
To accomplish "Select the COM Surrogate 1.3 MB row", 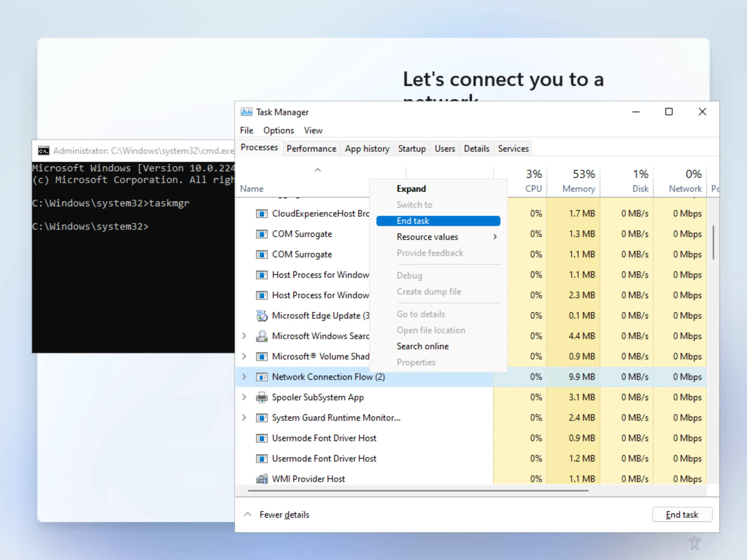I will click(x=471, y=234).
